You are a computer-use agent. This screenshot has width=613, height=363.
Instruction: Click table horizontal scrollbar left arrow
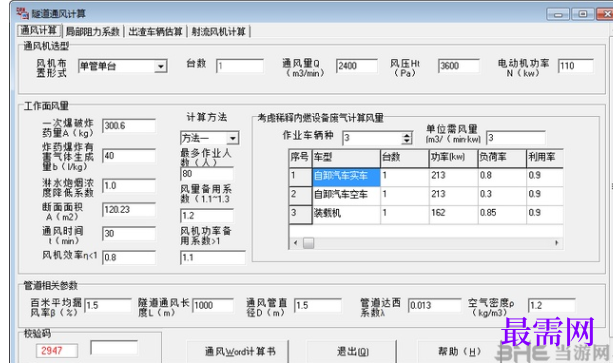click(x=295, y=243)
